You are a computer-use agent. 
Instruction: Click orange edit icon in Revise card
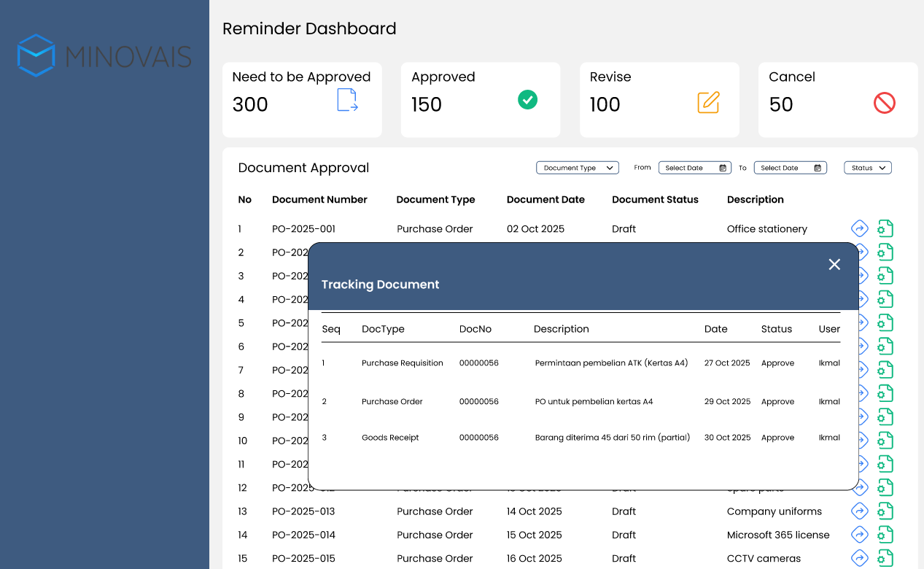click(708, 103)
